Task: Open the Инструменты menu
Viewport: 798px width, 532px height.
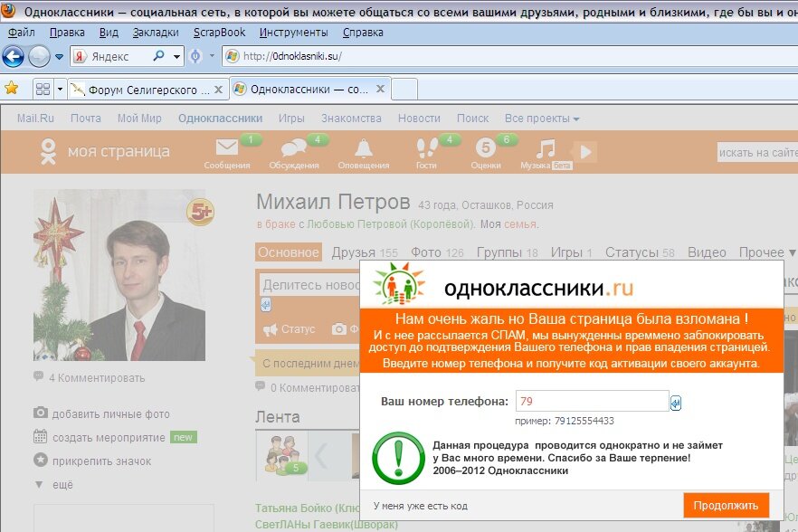Action: [294, 33]
